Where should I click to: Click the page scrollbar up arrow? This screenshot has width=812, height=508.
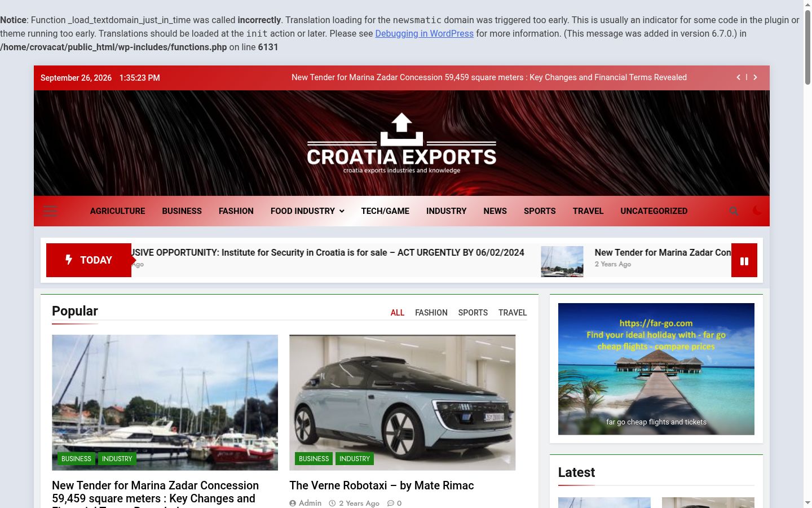[807, 4]
